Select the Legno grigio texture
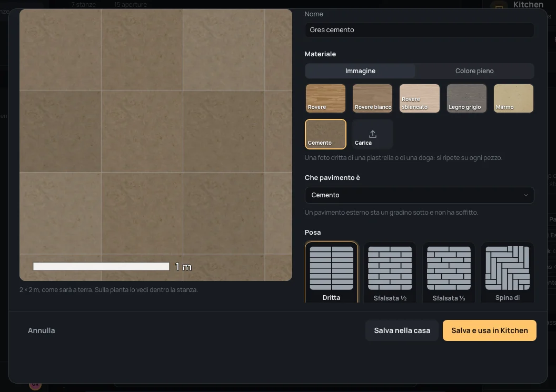This screenshot has width=556, height=392. pos(466,98)
